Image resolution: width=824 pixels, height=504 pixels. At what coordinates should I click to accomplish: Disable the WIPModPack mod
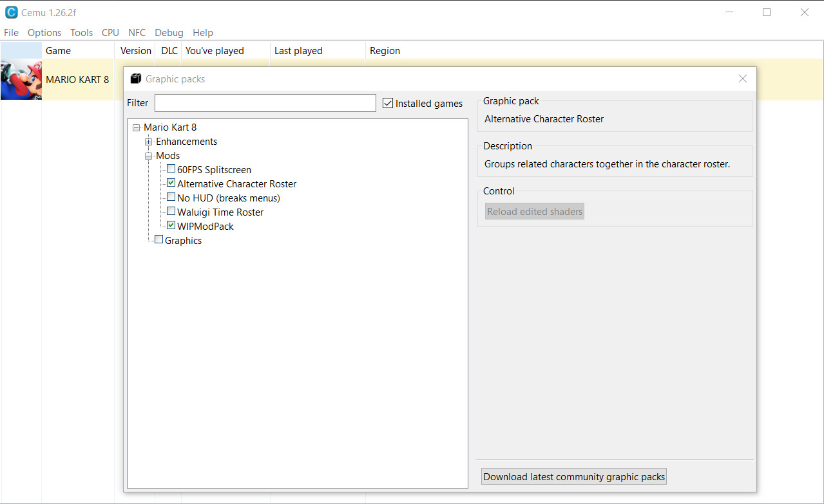[171, 225]
